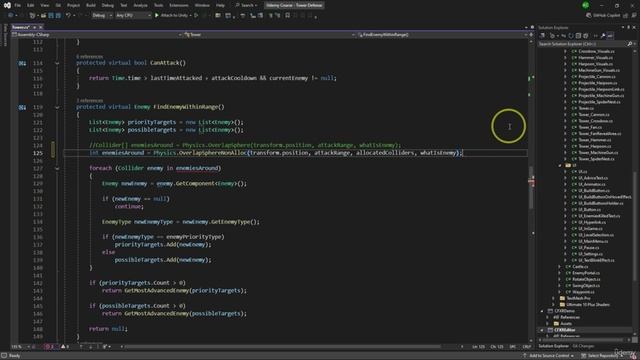The height and width of the screenshot is (360, 640).
Task: Click the Save All toolbar icon
Action: tap(58, 16)
